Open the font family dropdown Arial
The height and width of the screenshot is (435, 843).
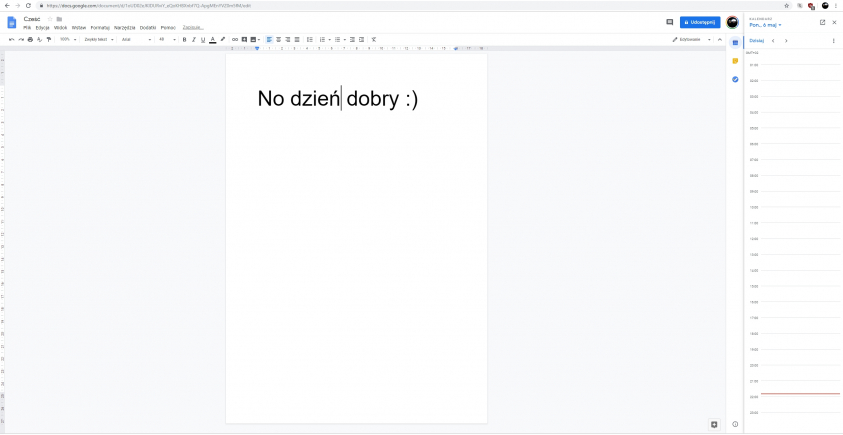point(135,39)
